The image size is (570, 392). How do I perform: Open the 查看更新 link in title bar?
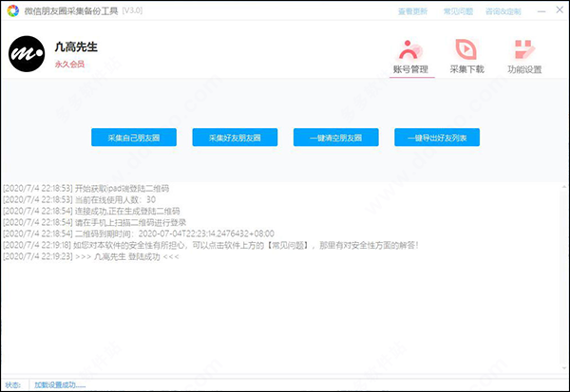[x=412, y=11]
